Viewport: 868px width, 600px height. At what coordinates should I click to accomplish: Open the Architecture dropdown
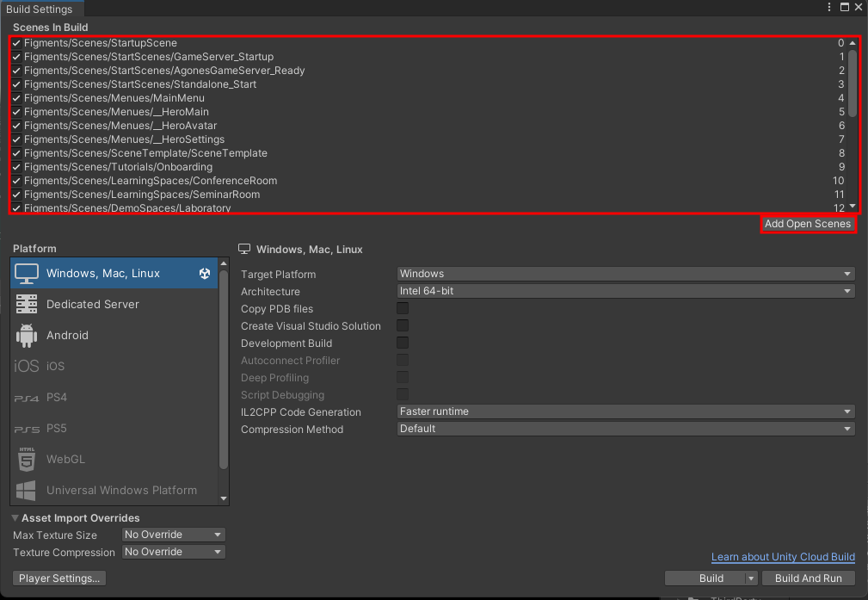625,291
